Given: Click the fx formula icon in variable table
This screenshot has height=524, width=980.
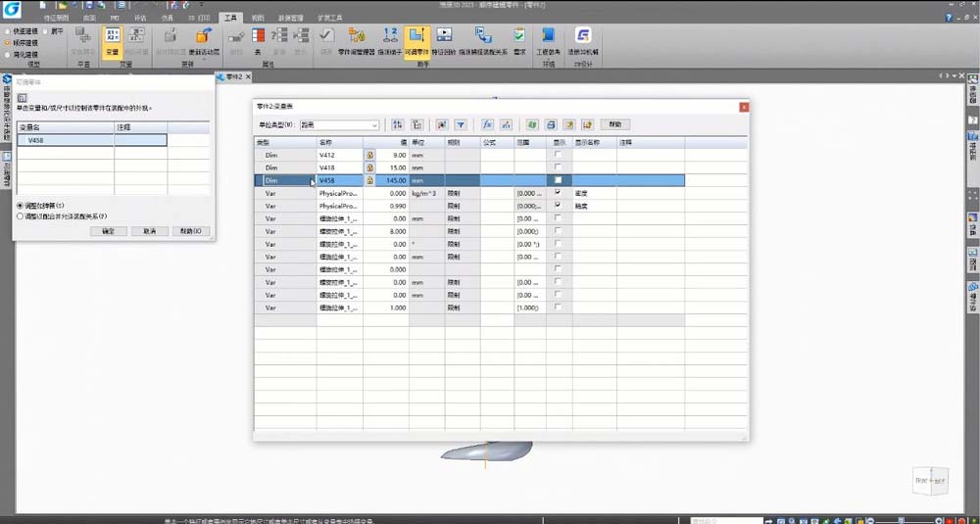Looking at the screenshot, I should point(487,124).
